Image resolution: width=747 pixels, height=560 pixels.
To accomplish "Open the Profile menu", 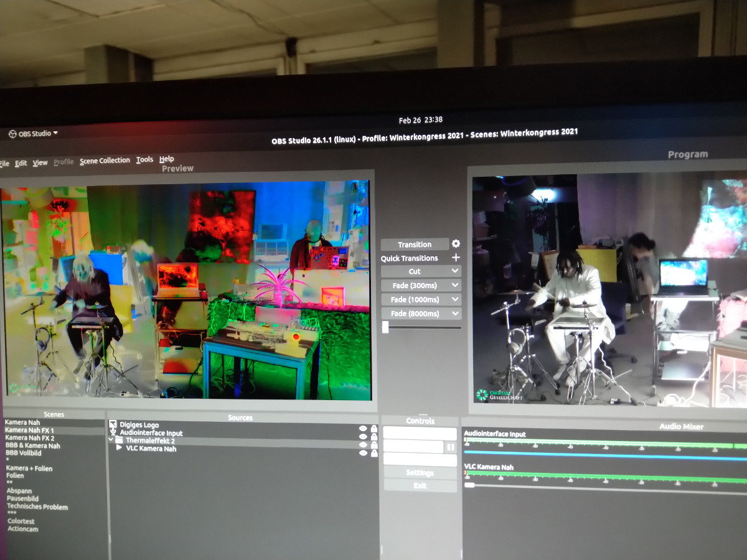I will click(x=63, y=162).
